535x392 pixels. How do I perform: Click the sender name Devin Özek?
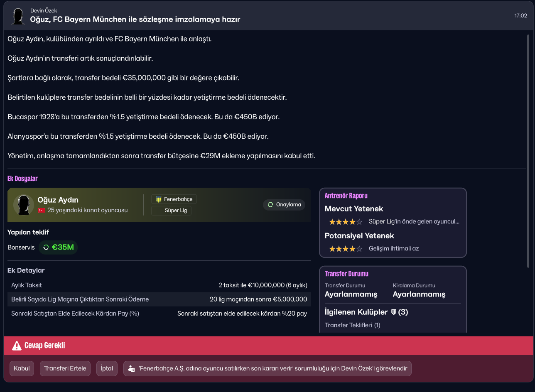pyautogui.click(x=44, y=10)
